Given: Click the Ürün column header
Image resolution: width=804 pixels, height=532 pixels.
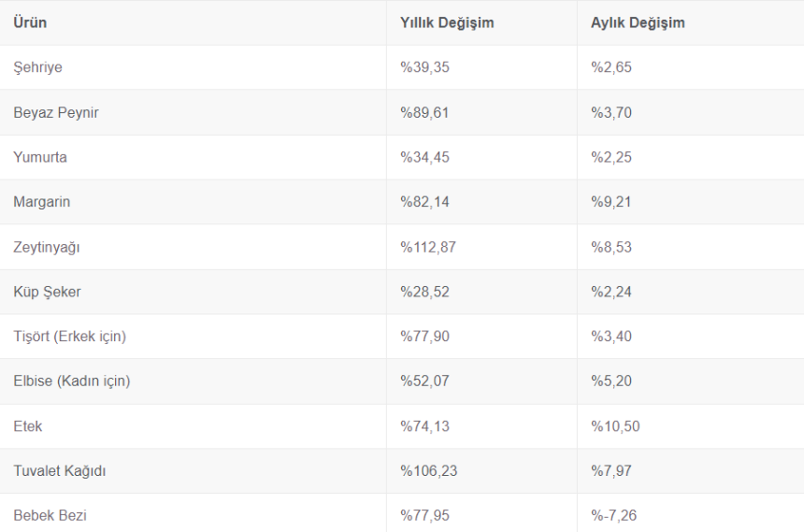Looking at the screenshot, I should [30, 22].
